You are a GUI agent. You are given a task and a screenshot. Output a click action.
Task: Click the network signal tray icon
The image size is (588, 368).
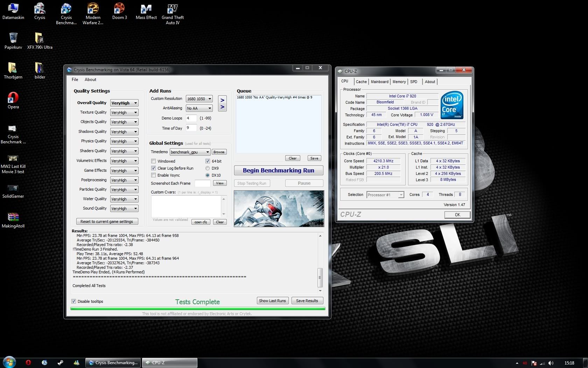(x=542, y=363)
